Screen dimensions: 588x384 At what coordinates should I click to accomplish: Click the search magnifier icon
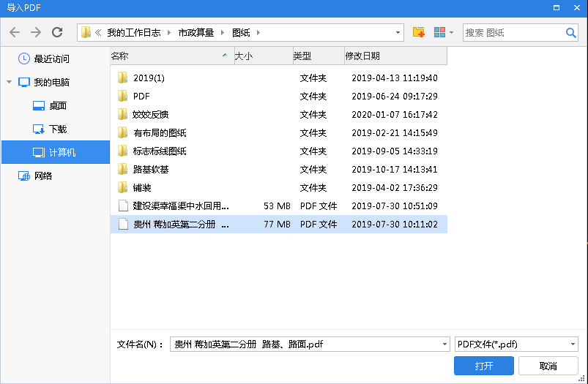[570, 33]
